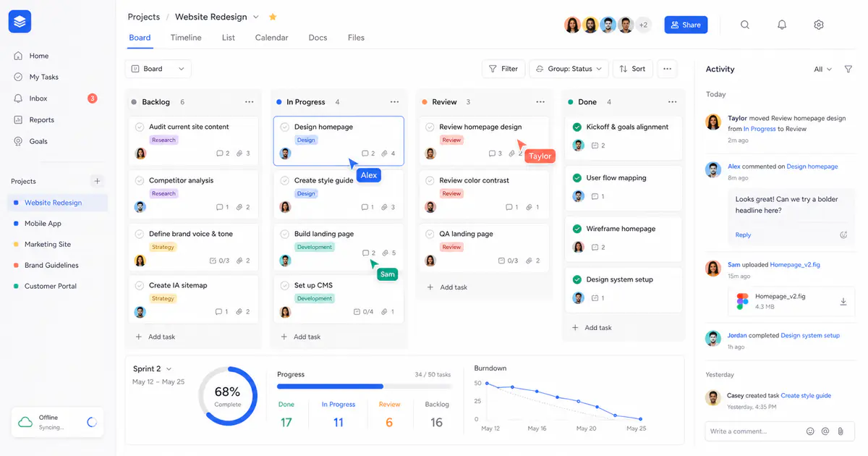Click the plus icon beside Projects
The height and width of the screenshot is (456, 868).
point(98,181)
